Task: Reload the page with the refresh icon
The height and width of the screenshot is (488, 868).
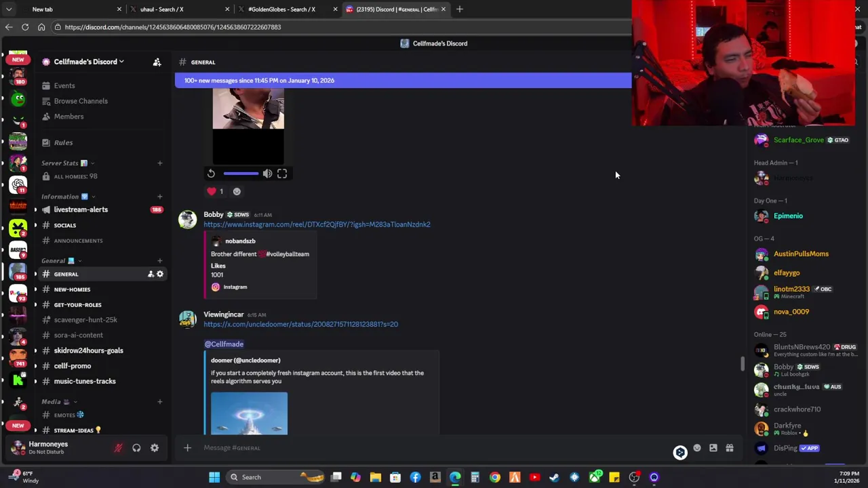Action: 25,27
